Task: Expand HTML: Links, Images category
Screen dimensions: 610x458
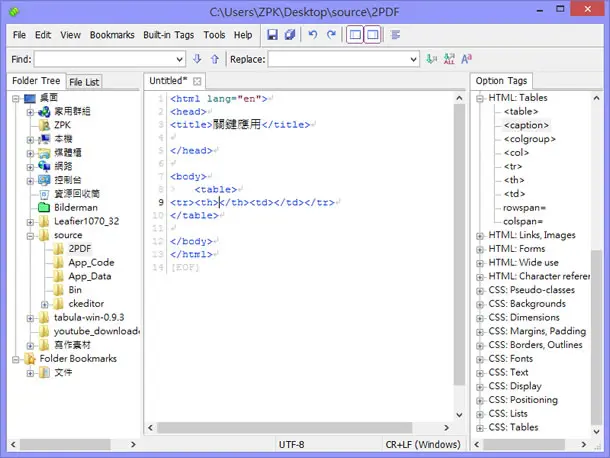Action: [480, 236]
